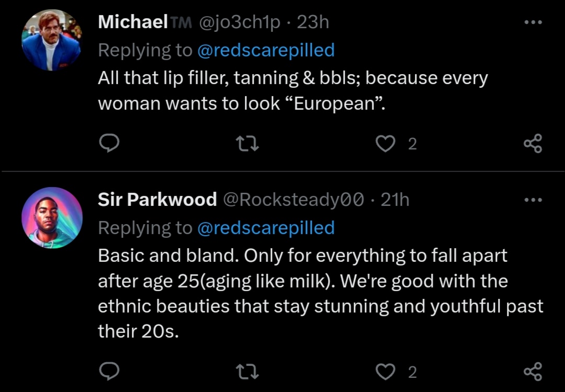Open more options on Michael's tweet
The height and width of the screenshot is (392, 565).
(x=533, y=22)
